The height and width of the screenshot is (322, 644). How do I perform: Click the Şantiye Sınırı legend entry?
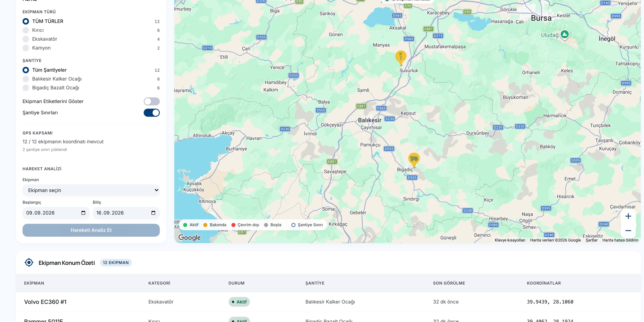(x=307, y=225)
